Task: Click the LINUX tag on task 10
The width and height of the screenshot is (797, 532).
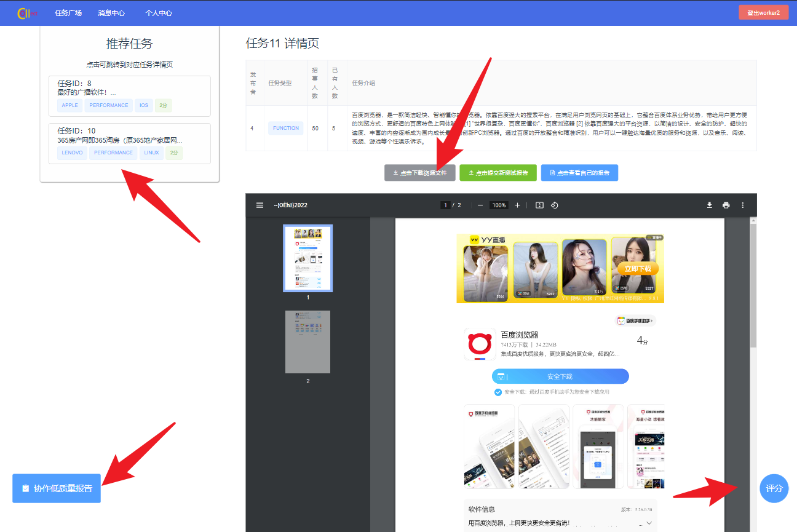Action: pos(152,153)
